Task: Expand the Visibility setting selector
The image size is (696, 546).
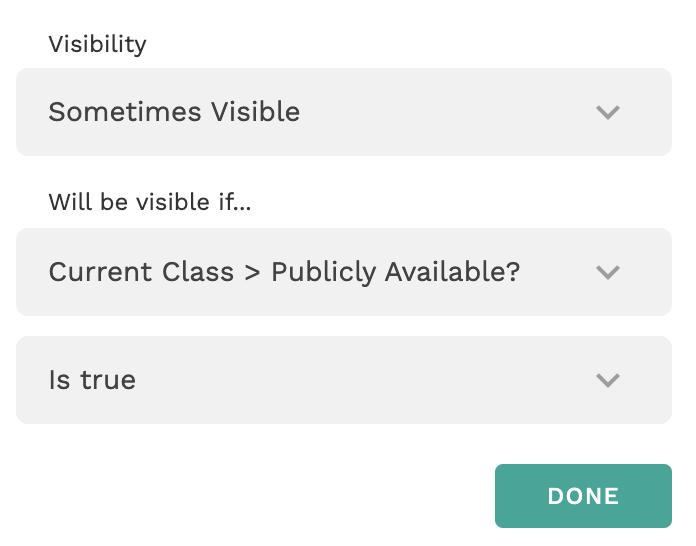Action: pyautogui.click(x=343, y=112)
